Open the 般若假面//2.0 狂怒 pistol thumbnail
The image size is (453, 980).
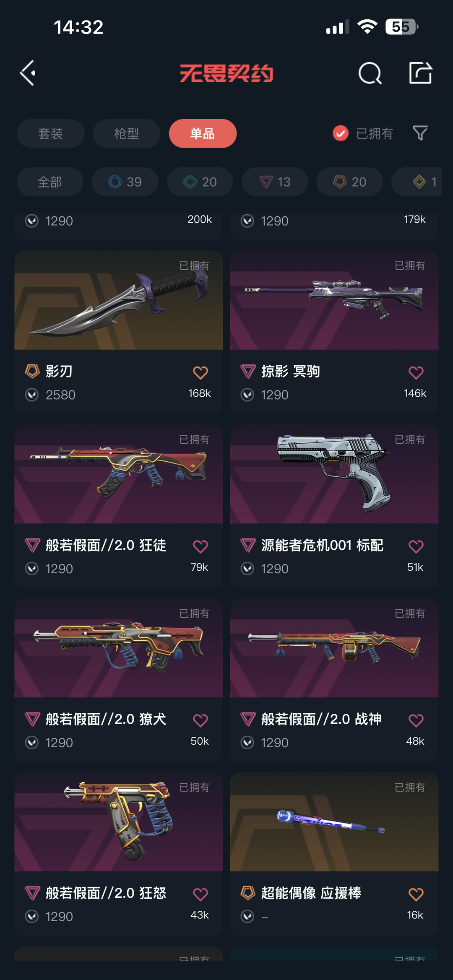click(x=119, y=822)
